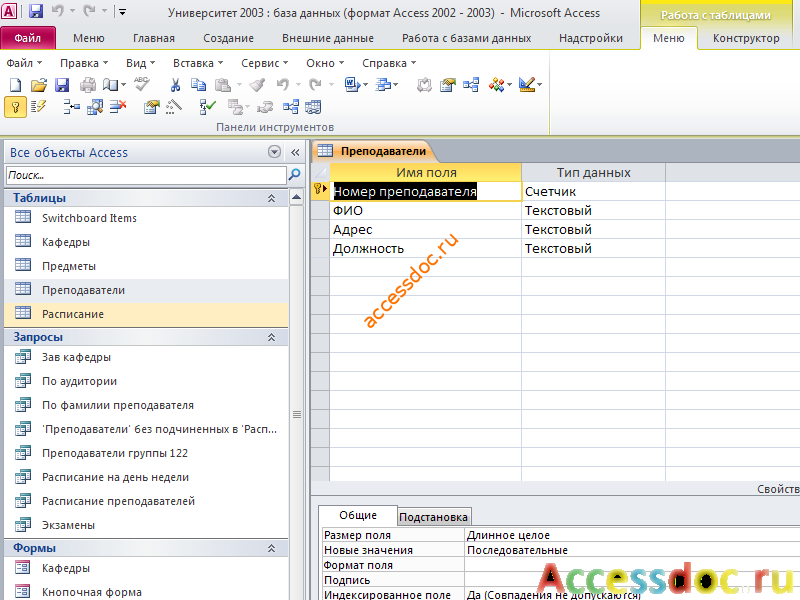Open the Сервис menu
The width and height of the screenshot is (800, 600).
[x=264, y=63]
